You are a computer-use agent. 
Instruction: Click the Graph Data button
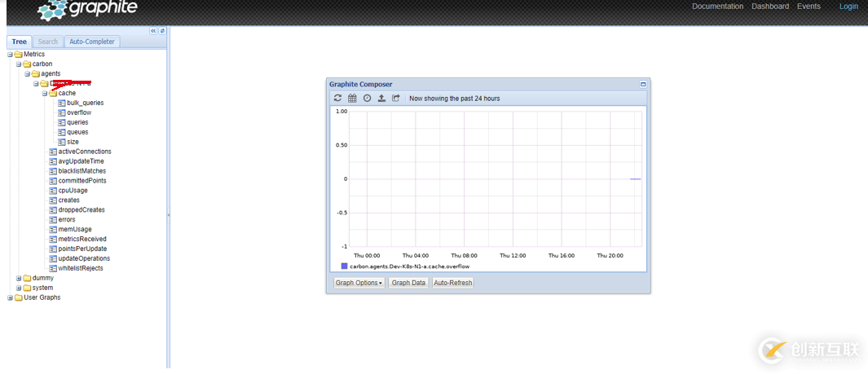click(x=408, y=283)
